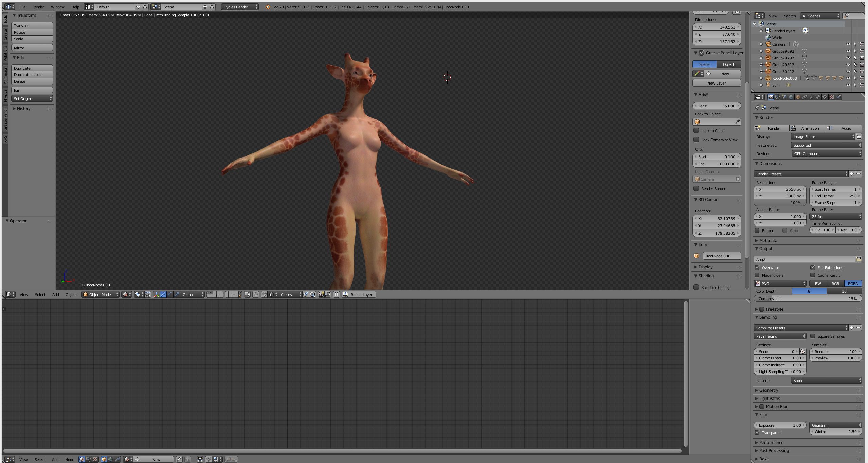The height and width of the screenshot is (463, 868).
Task: Open the Render menu in top bar
Action: (x=38, y=7)
